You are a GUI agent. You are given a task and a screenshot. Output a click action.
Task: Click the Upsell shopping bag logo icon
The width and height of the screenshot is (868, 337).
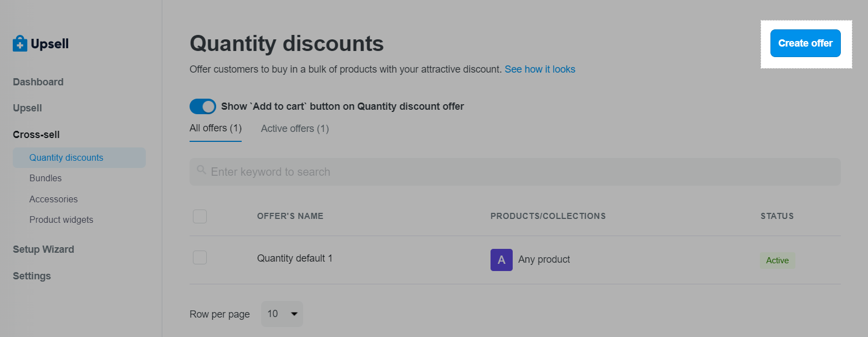(x=20, y=44)
